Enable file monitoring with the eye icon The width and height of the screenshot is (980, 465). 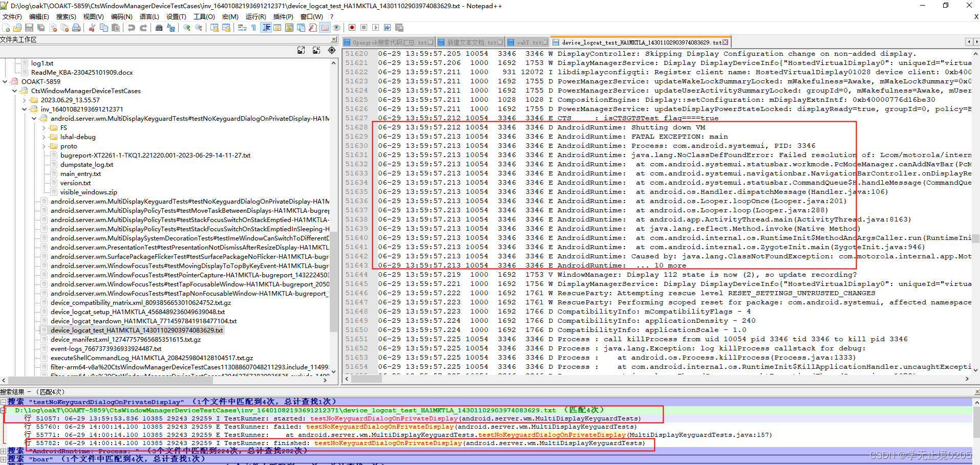[336, 27]
